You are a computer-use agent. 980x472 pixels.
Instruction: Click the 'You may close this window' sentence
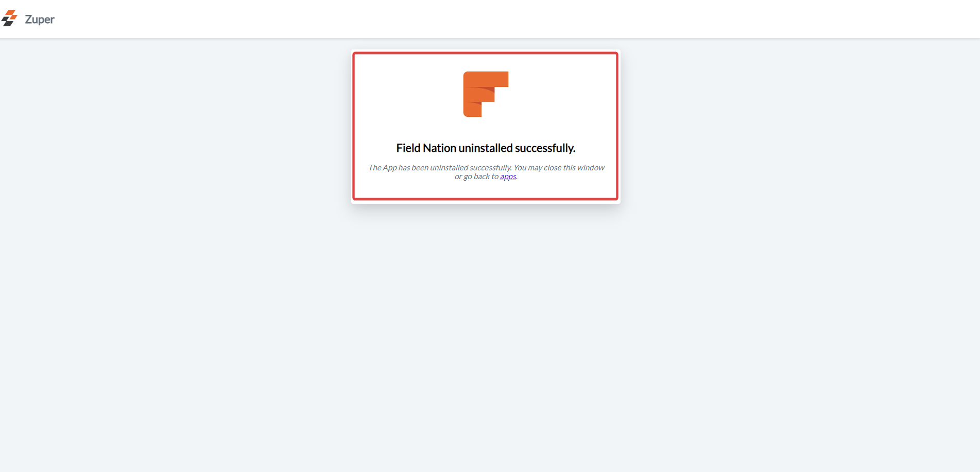(x=559, y=168)
